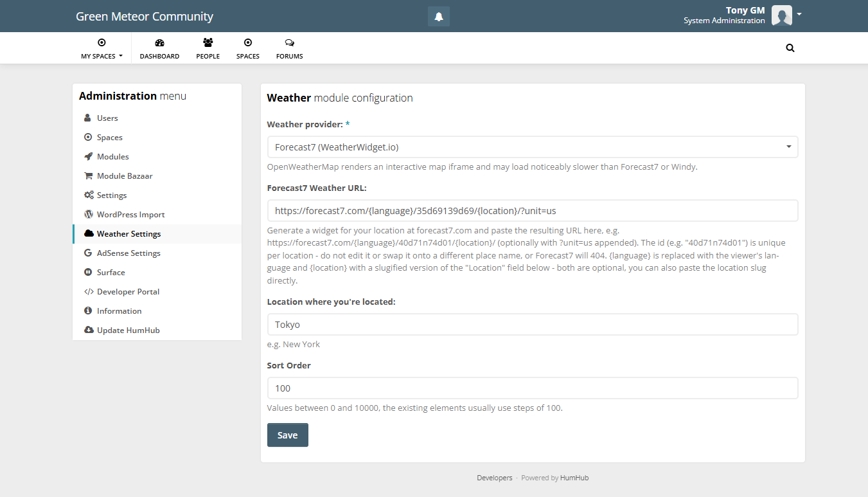Click the Weather Settings cloud icon
This screenshot has width=868, height=497.
click(89, 233)
